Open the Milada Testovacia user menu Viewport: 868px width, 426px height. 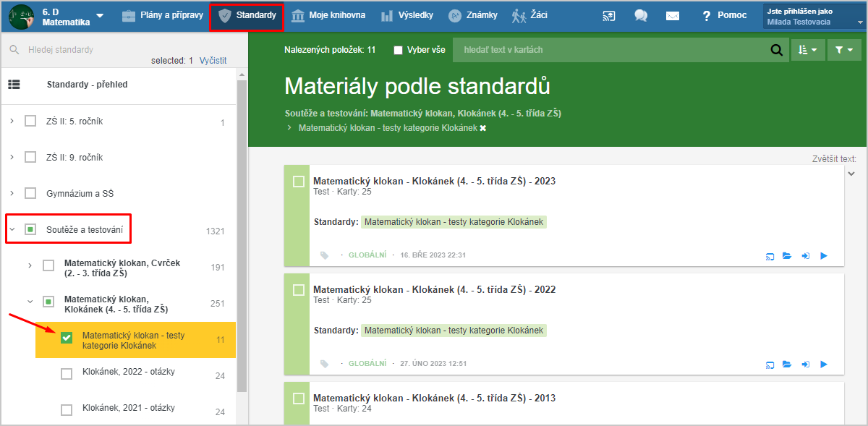point(814,16)
